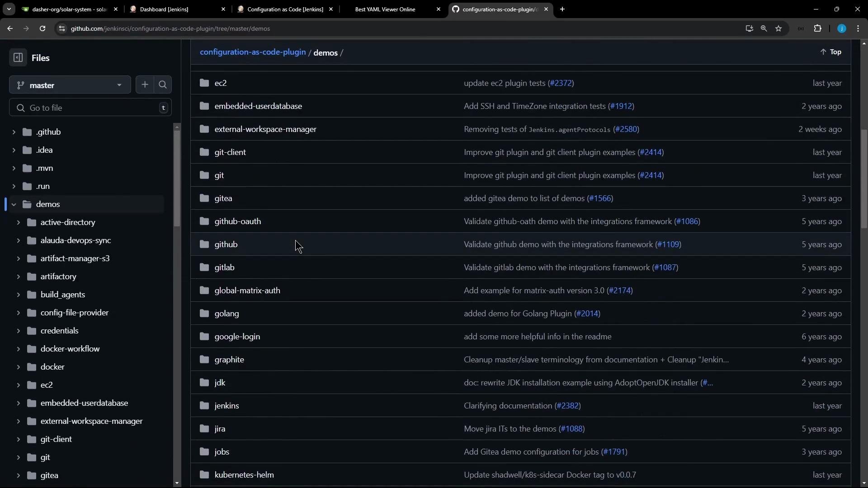Expand the .github folder in the tree

point(14,132)
